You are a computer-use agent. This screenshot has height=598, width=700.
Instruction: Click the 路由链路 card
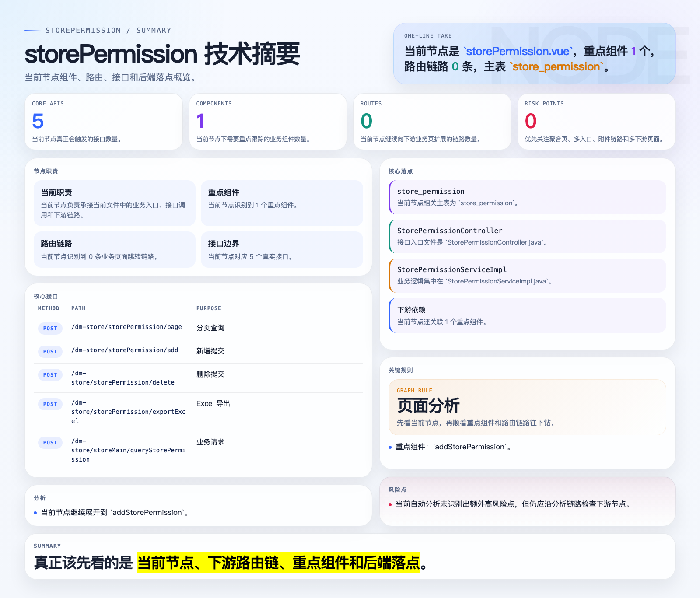115,249
